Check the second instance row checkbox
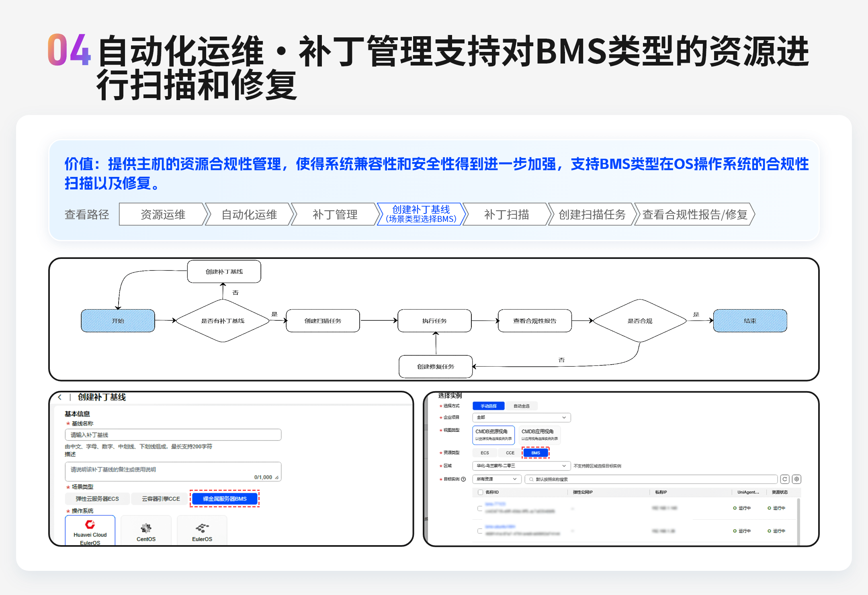Screen dimensions: 868x595 pyautogui.click(x=480, y=531)
